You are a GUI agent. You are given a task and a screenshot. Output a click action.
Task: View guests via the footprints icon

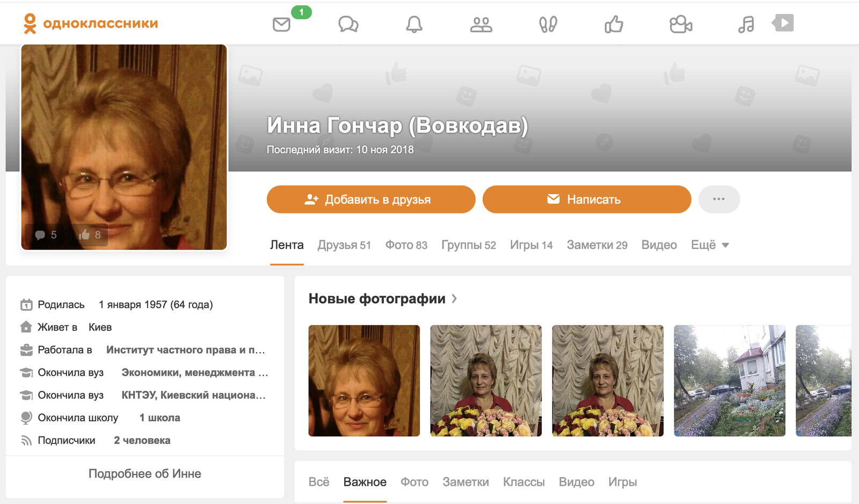point(548,24)
